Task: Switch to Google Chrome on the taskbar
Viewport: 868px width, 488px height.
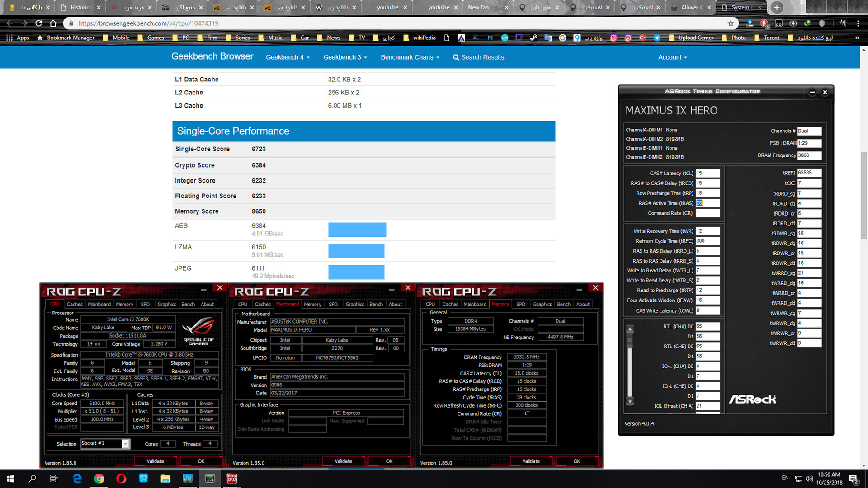Action: (99, 479)
